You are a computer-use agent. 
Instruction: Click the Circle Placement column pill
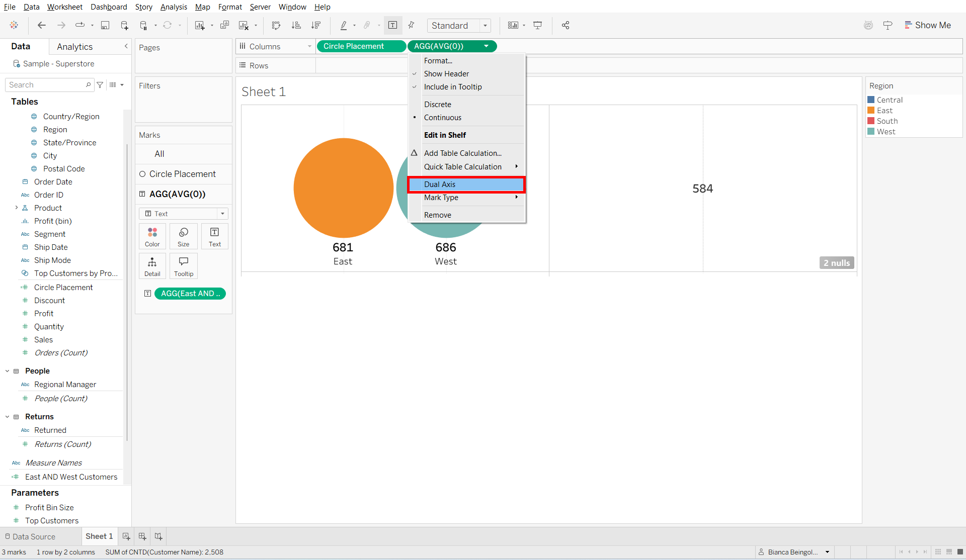click(x=361, y=46)
